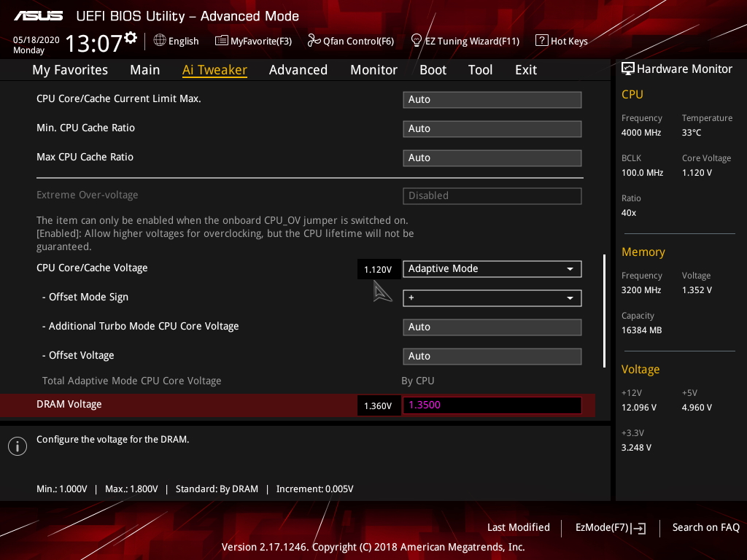Click Increment: 0.005V help text

315,489
